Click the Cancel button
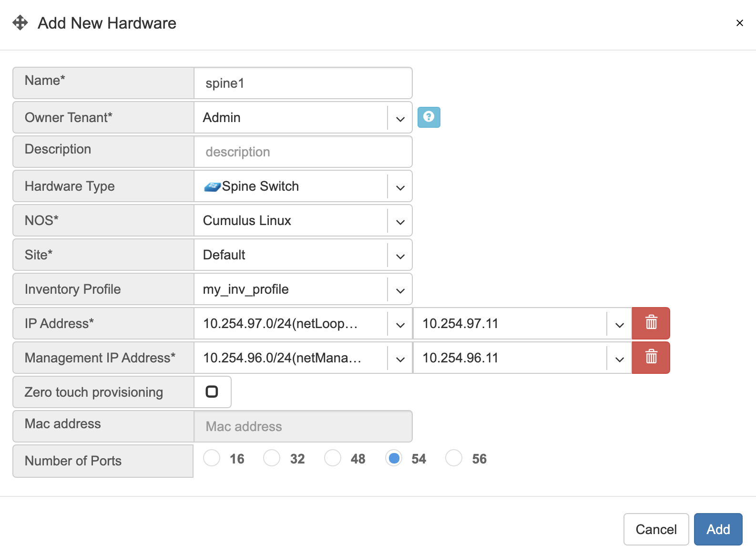Viewport: 756px width, 556px height. pos(656,529)
